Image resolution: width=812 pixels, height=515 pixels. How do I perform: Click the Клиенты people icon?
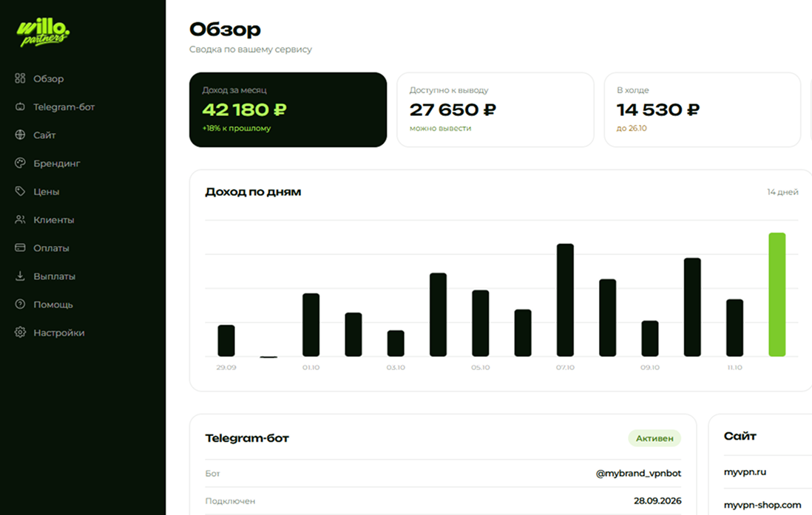[20, 219]
